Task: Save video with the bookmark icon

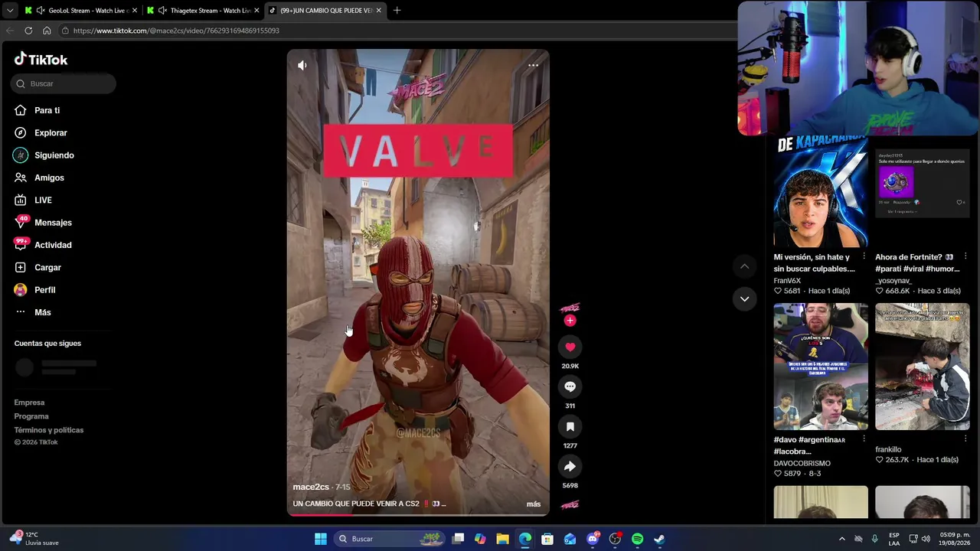Action: 570,427
